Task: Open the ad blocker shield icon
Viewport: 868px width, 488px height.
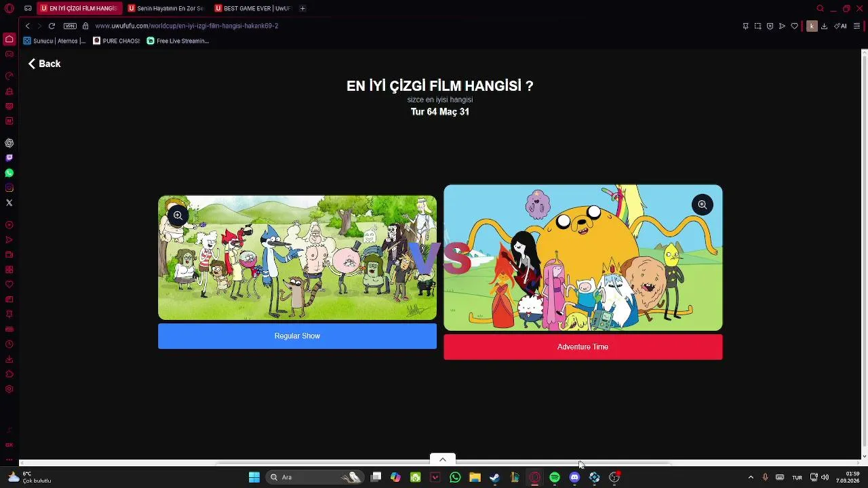Action: pos(770,26)
